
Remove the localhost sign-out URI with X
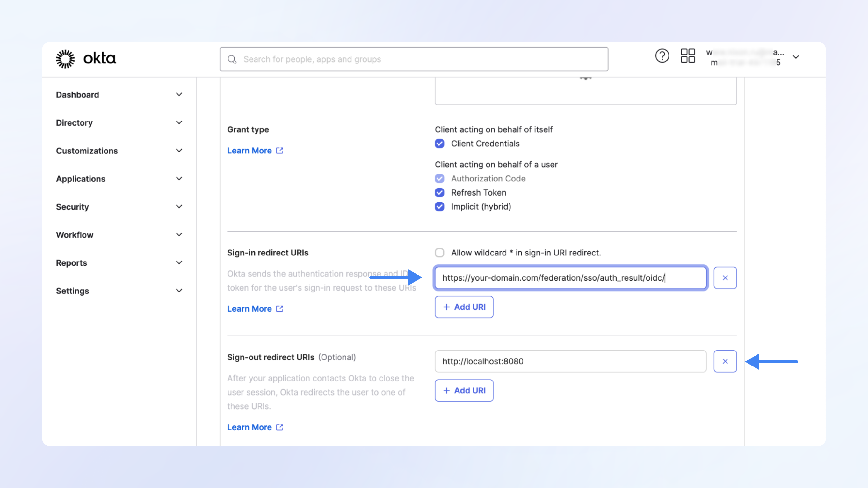(x=725, y=361)
